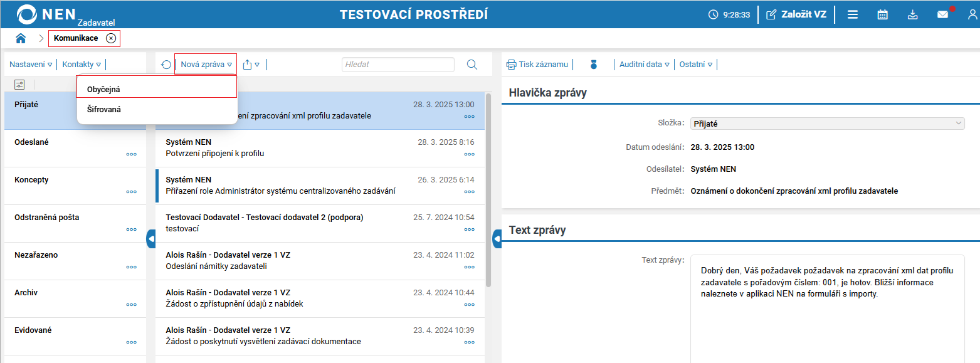Screen dimensions: 980x363
Task: Open the Auditní data dropdown
Action: 644,64
